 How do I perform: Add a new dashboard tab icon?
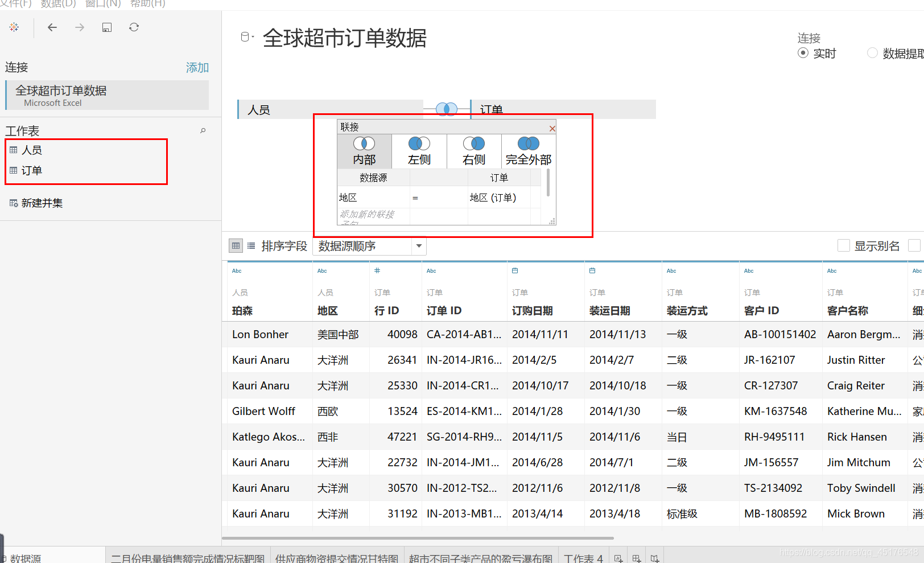tap(637, 558)
